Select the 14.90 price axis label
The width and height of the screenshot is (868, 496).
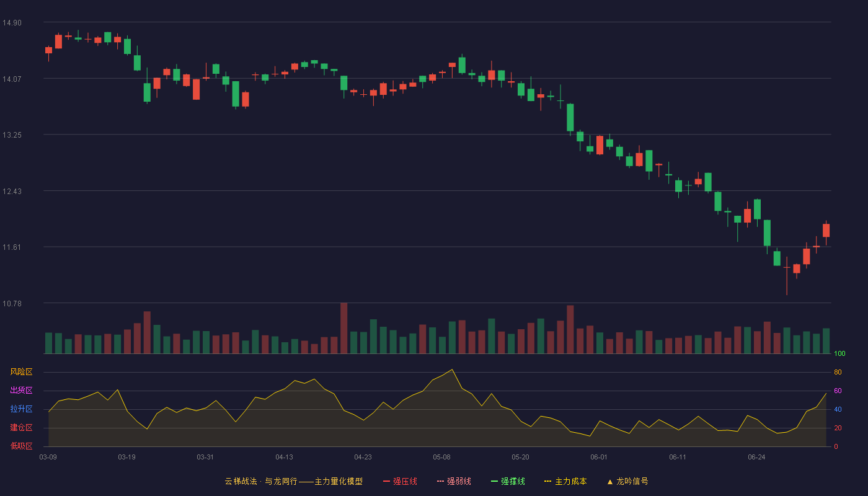point(12,23)
